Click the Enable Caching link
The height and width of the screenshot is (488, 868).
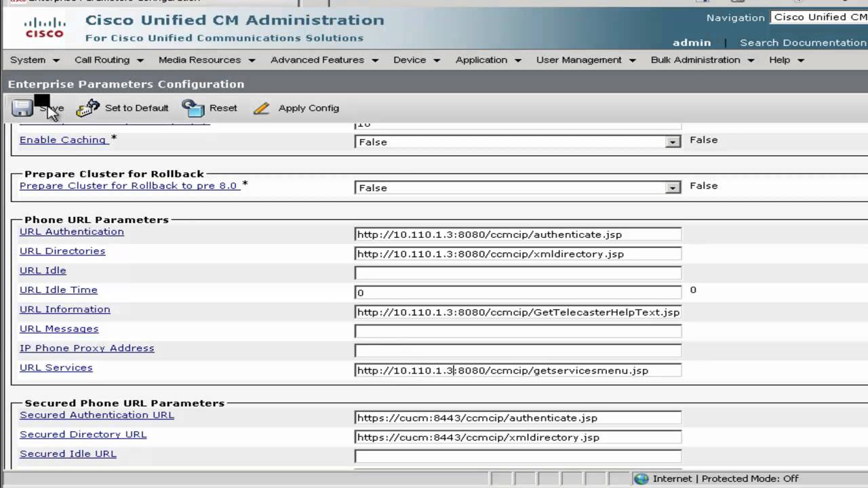[62, 140]
